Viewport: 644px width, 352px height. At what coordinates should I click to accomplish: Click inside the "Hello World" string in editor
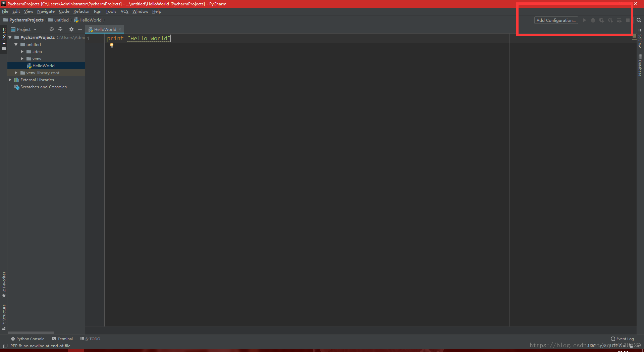pos(149,38)
